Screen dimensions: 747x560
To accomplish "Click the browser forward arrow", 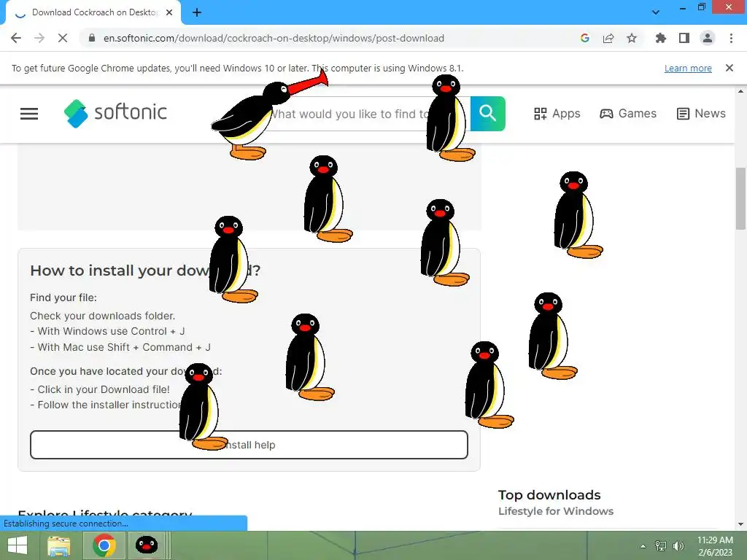I will (x=39, y=38).
